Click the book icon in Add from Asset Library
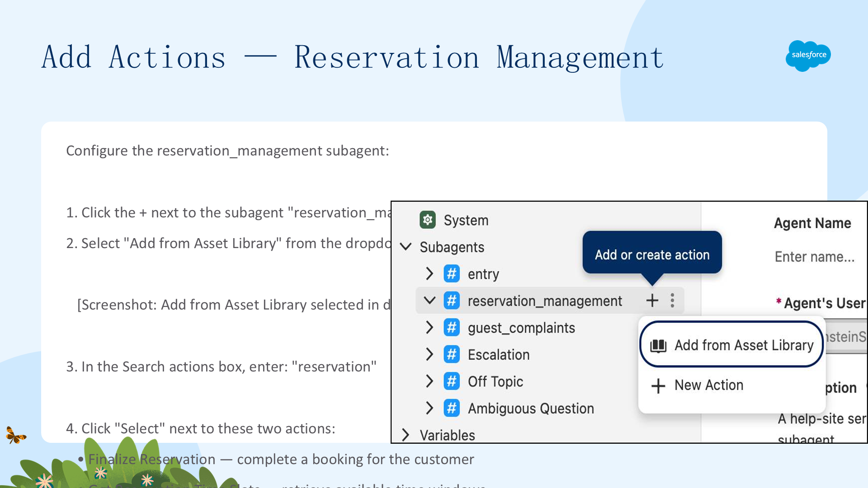868x488 pixels. tap(658, 346)
